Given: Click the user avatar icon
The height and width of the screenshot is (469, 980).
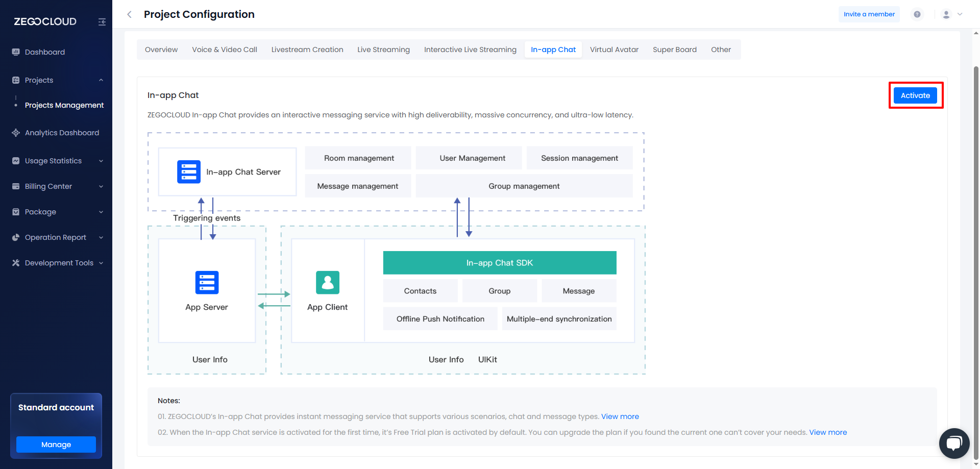Looking at the screenshot, I should point(946,14).
